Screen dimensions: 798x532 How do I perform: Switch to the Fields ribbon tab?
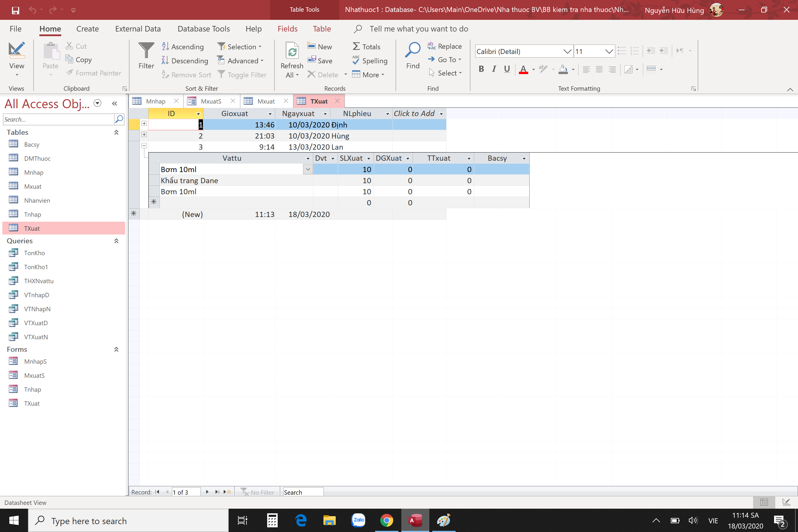tap(287, 29)
